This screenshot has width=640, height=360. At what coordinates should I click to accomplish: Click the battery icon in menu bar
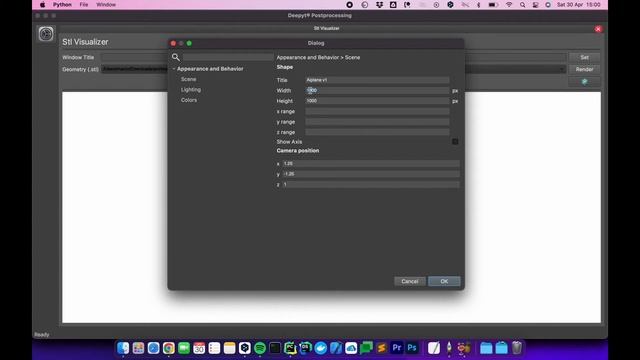493,5
